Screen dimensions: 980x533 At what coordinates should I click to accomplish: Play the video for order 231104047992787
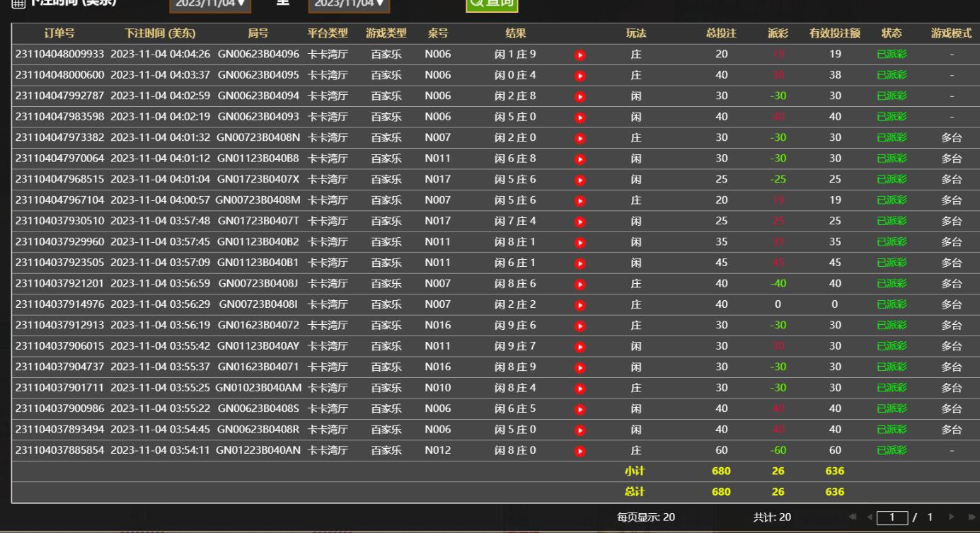580,96
